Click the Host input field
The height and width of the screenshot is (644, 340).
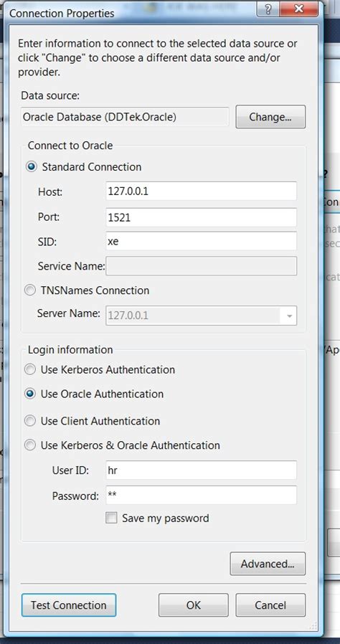coord(201,191)
